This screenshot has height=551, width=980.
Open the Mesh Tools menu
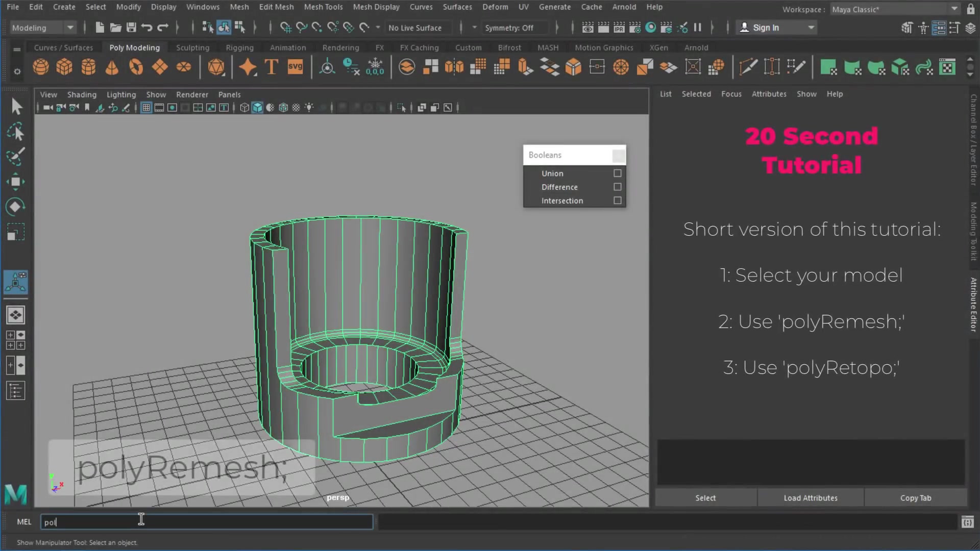[x=323, y=7]
